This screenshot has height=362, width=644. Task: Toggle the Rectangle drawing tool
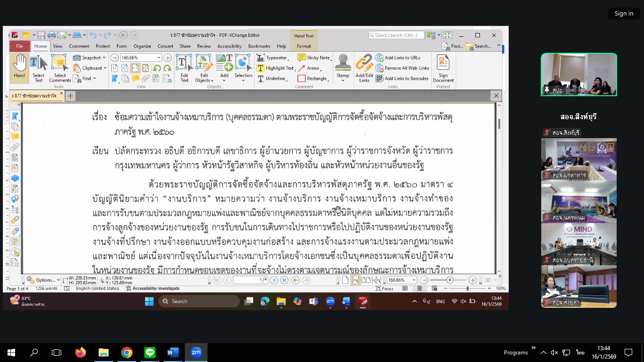[x=312, y=78]
